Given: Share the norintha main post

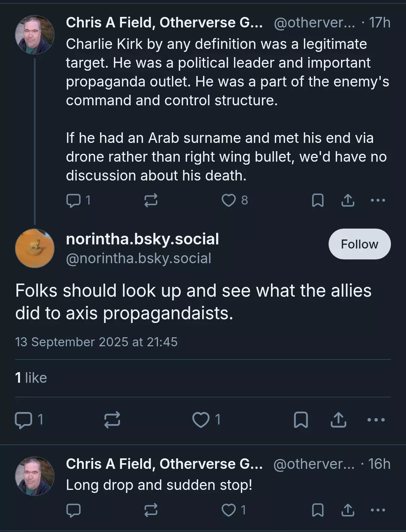Looking at the screenshot, I should [x=338, y=420].
